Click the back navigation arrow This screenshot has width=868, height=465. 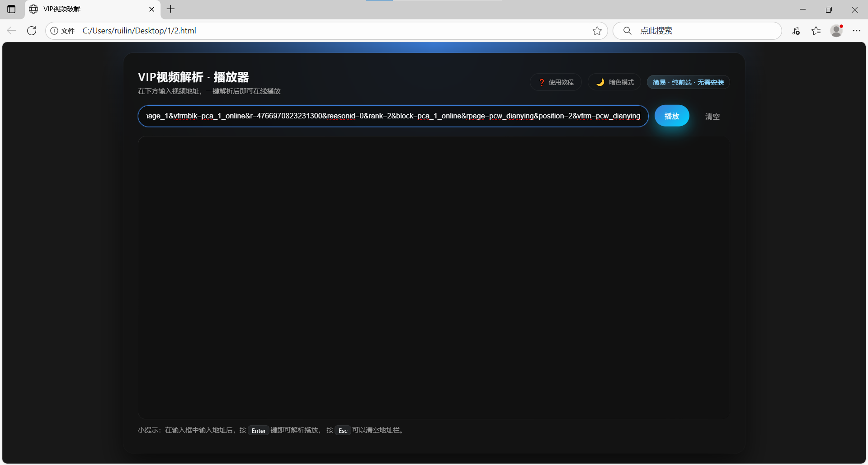click(x=11, y=31)
